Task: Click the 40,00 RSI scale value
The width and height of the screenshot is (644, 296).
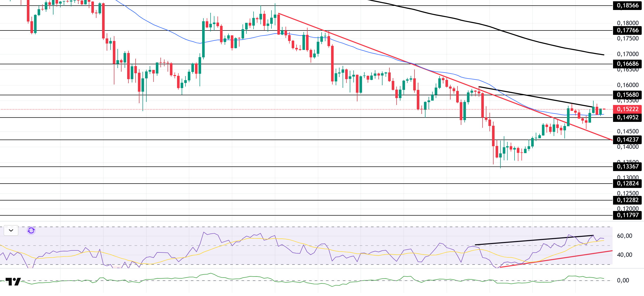Action: click(x=624, y=255)
